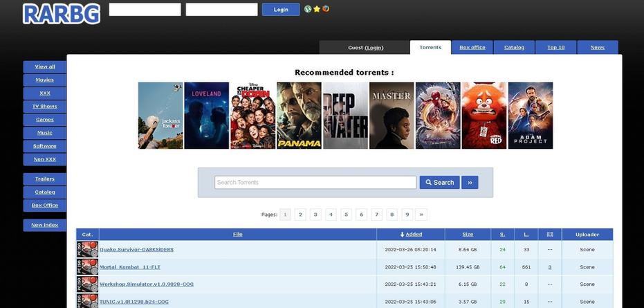This screenshot has height=308, width=644.
Task: Click the RARBG logo
Action: coord(62,14)
